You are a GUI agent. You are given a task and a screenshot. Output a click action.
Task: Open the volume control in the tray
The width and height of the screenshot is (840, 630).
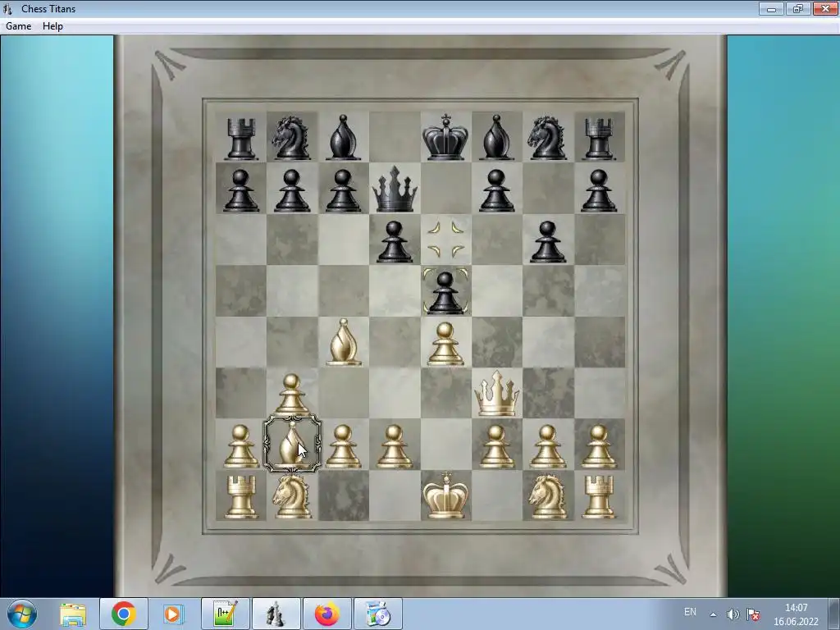point(733,614)
